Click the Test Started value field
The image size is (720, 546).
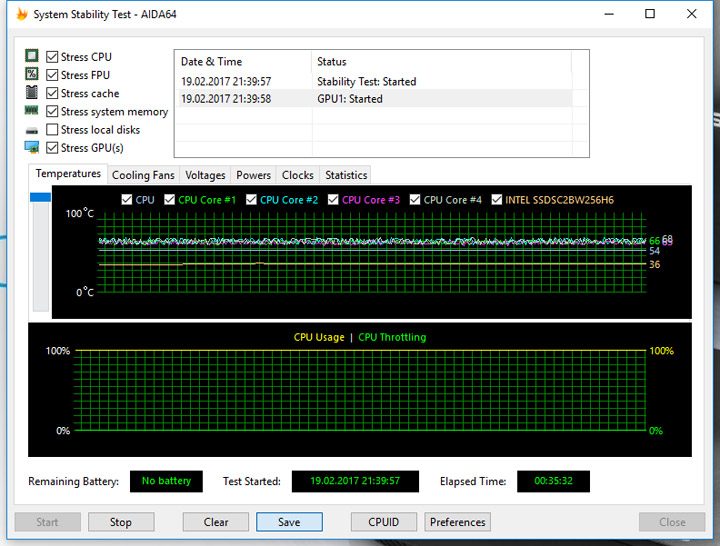pos(355,481)
